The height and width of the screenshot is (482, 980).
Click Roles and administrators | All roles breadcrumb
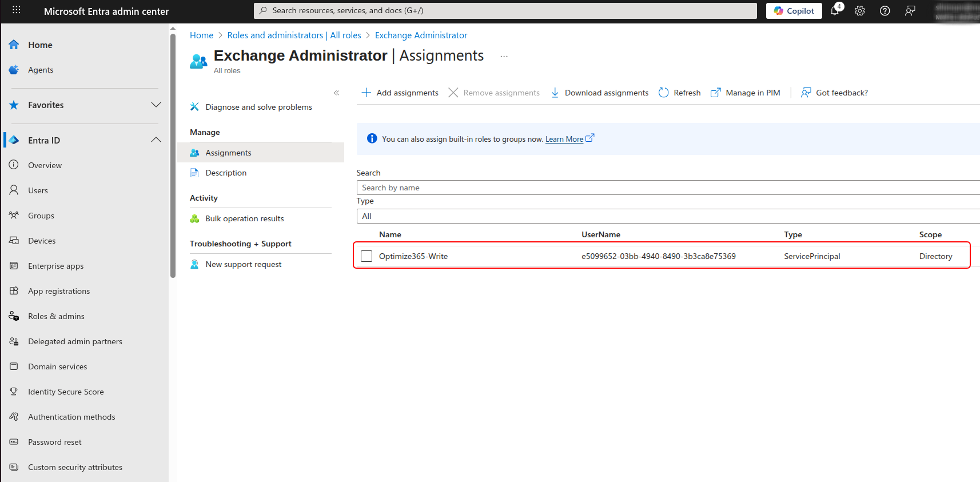pyautogui.click(x=294, y=35)
